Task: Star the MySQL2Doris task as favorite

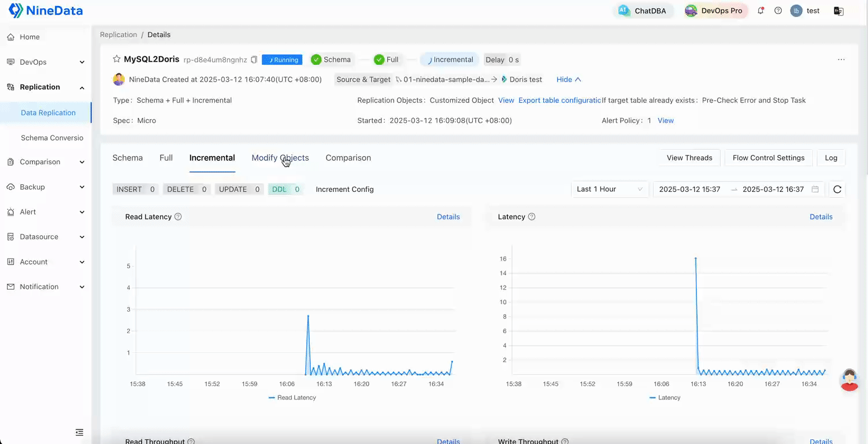Action: tap(117, 60)
